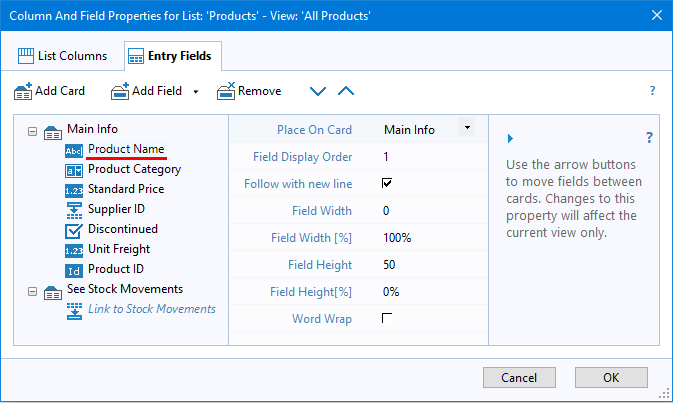Switch to the List Columns tab
The width and height of the screenshot is (673, 403).
pos(63,55)
